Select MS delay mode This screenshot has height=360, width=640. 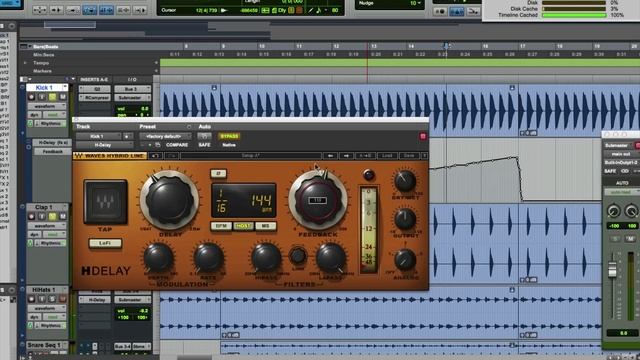point(265,226)
